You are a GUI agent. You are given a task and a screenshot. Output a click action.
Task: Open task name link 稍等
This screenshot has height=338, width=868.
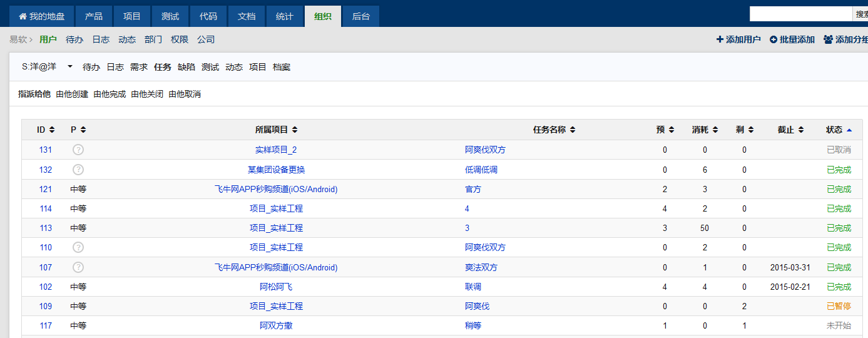click(473, 325)
